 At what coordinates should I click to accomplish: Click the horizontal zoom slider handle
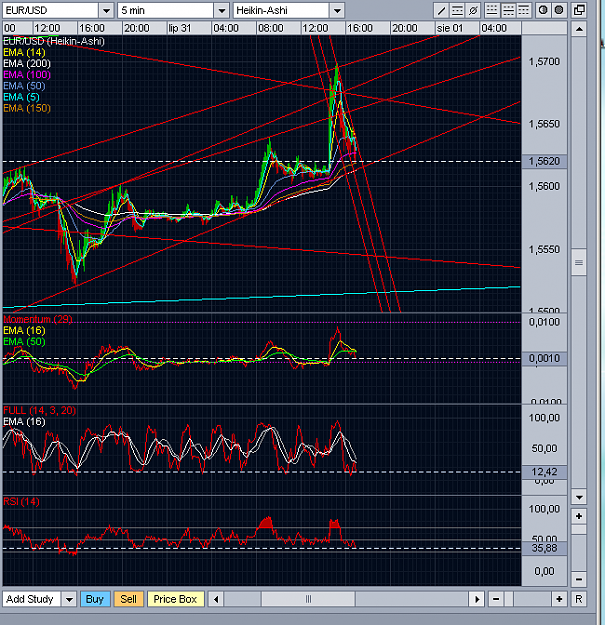pyautogui.click(x=509, y=599)
